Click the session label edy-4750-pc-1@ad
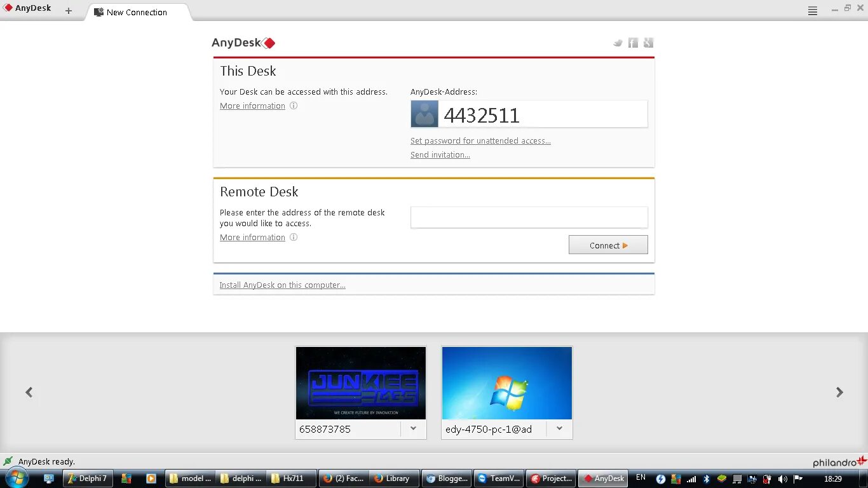The width and height of the screenshot is (868, 488). (x=489, y=429)
